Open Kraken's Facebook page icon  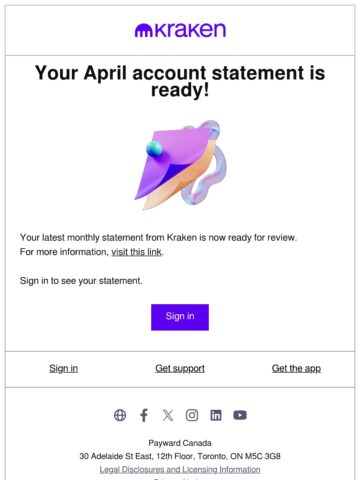click(144, 415)
